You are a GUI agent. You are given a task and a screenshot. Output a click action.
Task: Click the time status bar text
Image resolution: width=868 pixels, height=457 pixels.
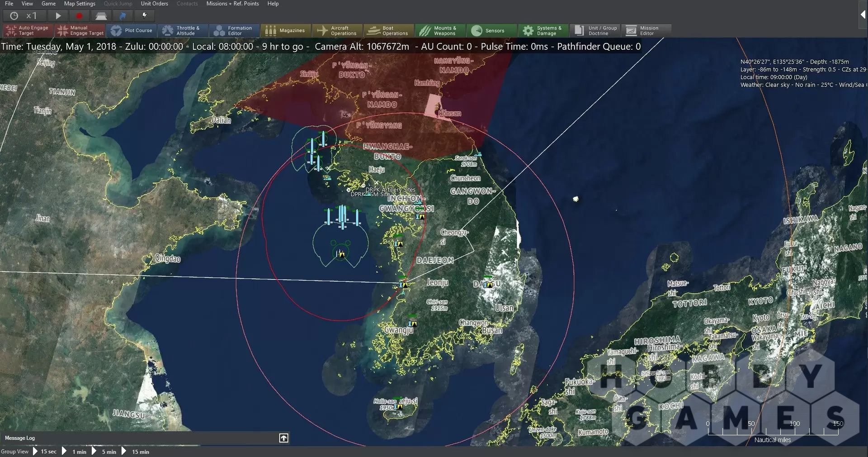pos(321,46)
